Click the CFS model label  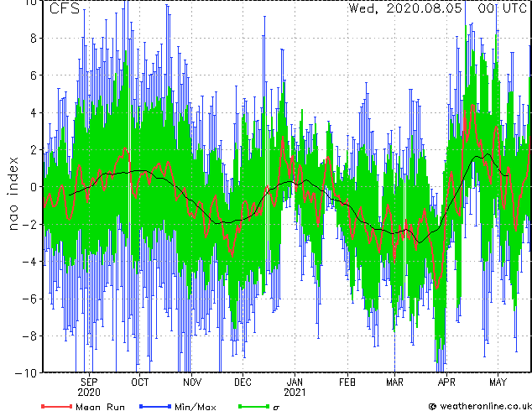coord(64,8)
